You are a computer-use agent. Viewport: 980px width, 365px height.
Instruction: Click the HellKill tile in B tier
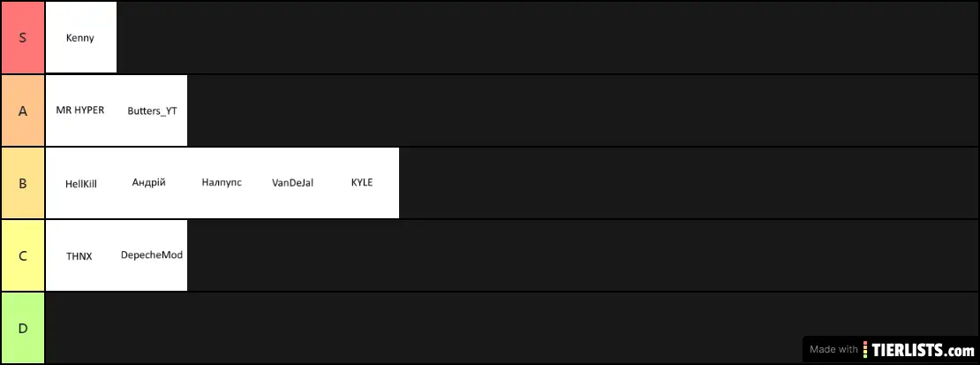coord(80,183)
